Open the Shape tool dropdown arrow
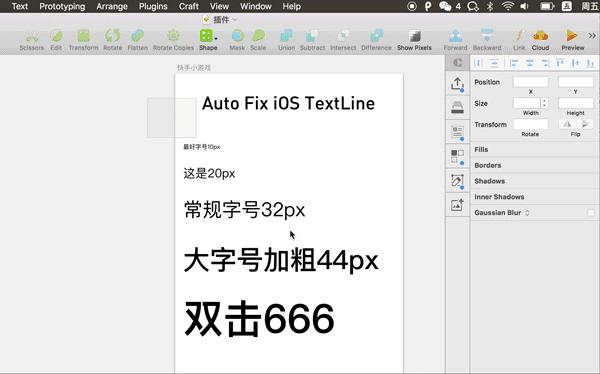Screen dimensions: 600x374 point(216,38)
